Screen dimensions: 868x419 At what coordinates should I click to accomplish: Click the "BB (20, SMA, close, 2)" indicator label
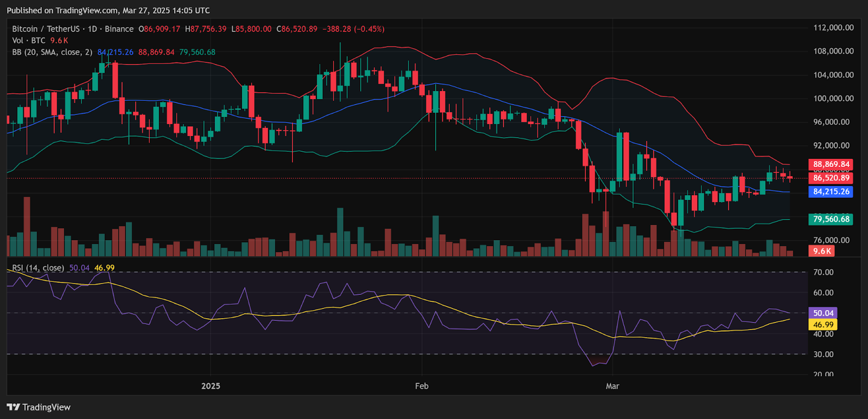[52, 52]
